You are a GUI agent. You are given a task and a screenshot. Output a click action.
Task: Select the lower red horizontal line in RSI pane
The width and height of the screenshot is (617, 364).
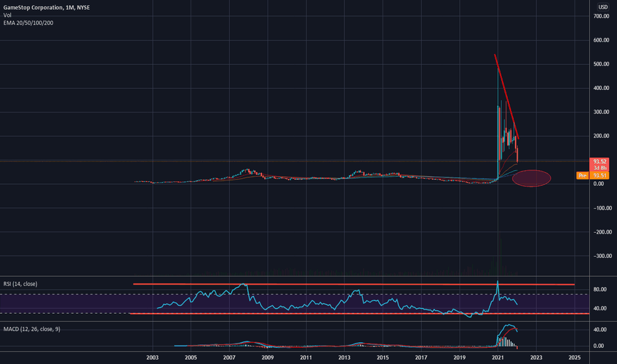coord(359,314)
